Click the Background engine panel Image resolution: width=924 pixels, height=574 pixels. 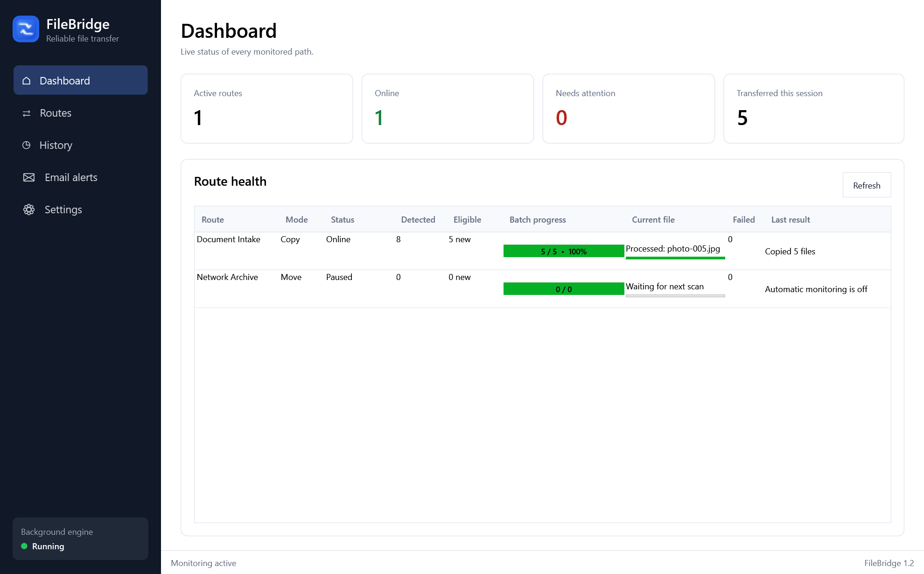(x=81, y=539)
